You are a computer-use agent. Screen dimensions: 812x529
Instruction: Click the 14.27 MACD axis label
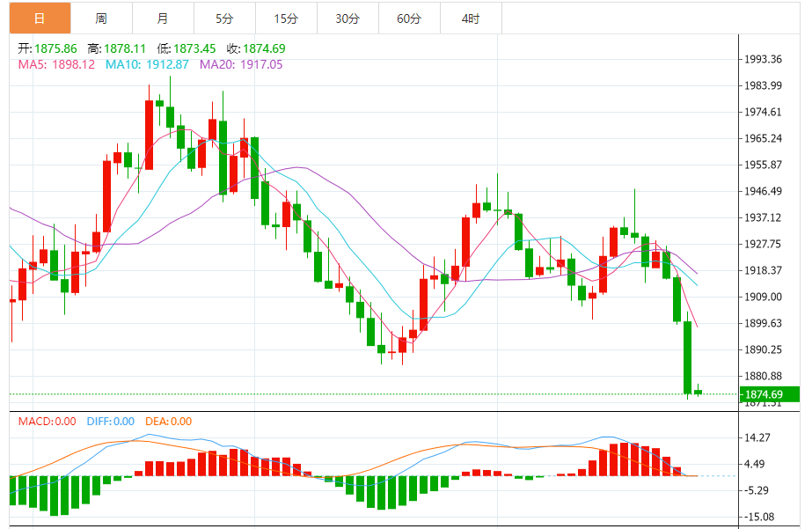757,437
